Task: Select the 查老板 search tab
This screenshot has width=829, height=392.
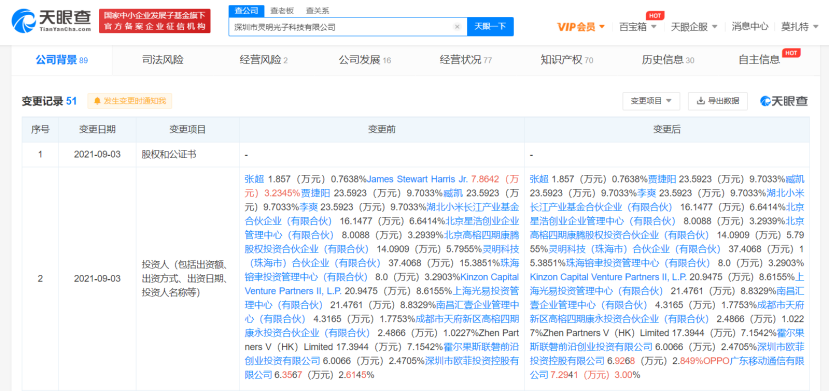Action: [x=282, y=10]
